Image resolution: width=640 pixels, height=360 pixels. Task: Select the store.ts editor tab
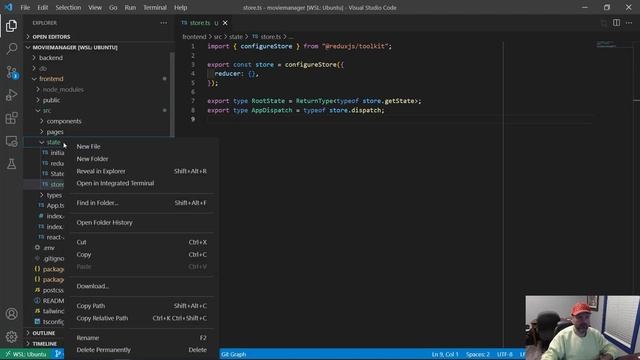(200, 23)
